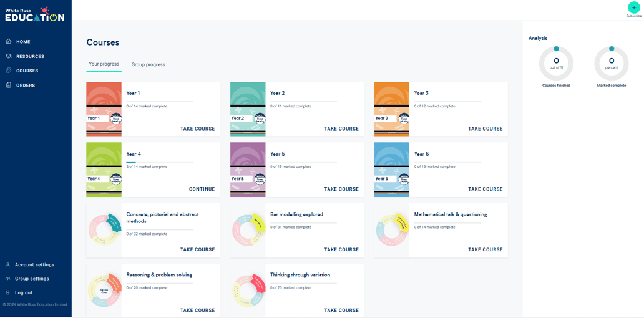The height and width of the screenshot is (318, 644).
Task: Continue the Year 4 course
Action: 202,189
